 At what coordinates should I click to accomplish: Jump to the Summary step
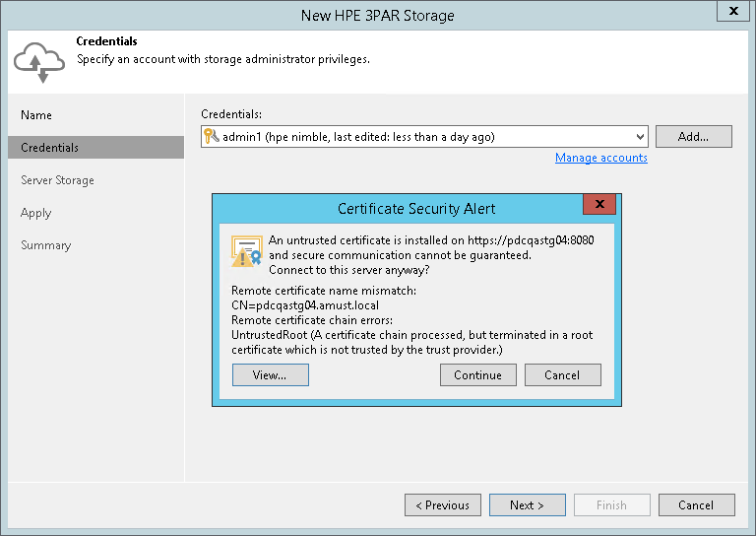point(46,245)
